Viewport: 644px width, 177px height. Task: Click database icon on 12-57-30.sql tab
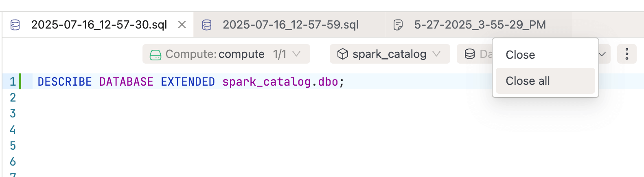pyautogui.click(x=15, y=25)
